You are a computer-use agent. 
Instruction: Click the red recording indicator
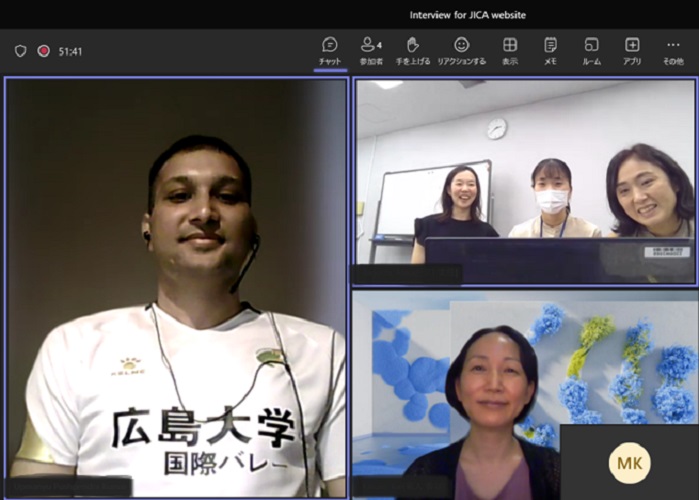[43, 51]
